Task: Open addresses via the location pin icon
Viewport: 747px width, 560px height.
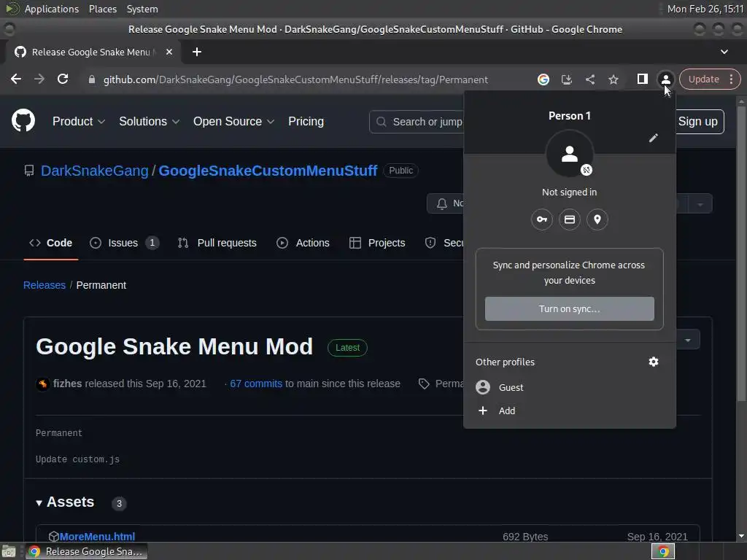Action: coord(597,219)
